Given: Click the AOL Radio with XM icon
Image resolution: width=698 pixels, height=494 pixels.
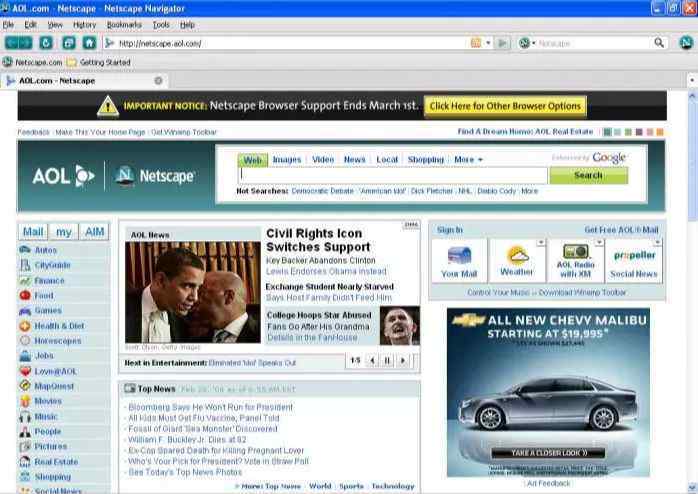Looking at the screenshot, I should [x=576, y=252].
